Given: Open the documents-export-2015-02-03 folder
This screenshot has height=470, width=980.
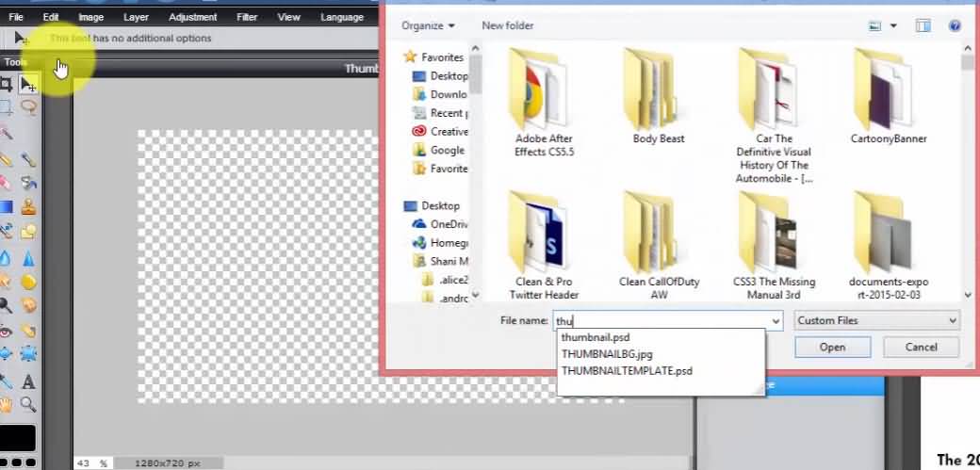Looking at the screenshot, I should [x=888, y=246].
